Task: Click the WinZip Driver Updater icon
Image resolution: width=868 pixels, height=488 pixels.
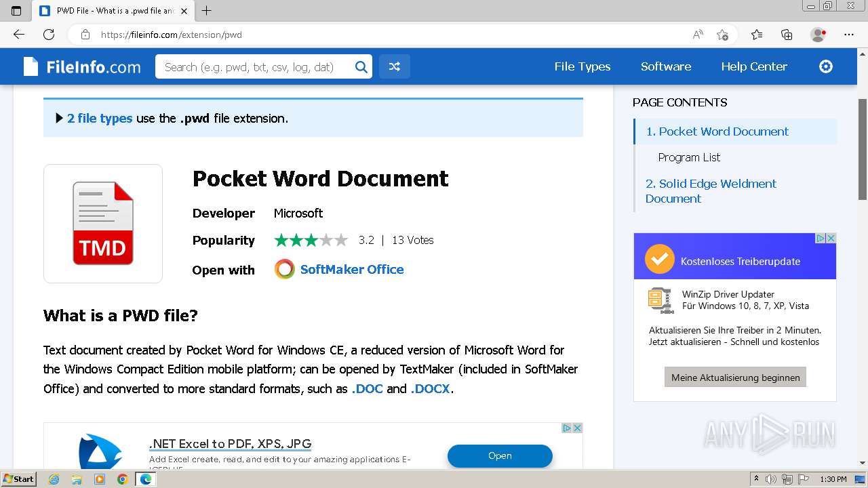Action: (660, 300)
